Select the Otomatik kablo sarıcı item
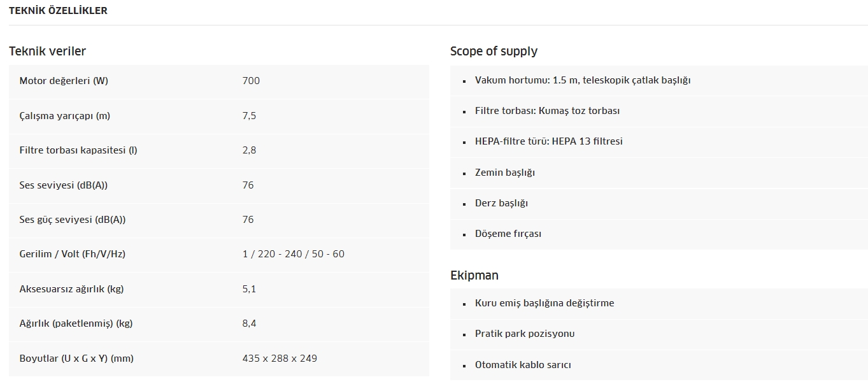Screen dimensions: 868x384 659,365
